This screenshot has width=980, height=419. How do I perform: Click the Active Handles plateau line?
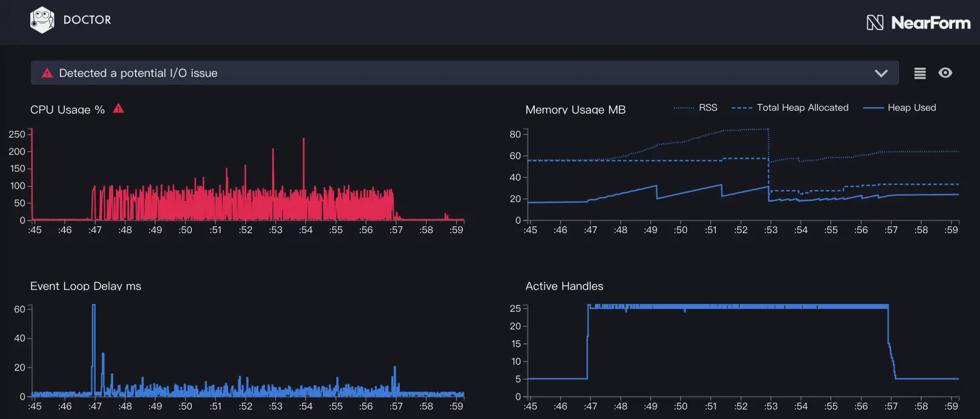[738, 306]
